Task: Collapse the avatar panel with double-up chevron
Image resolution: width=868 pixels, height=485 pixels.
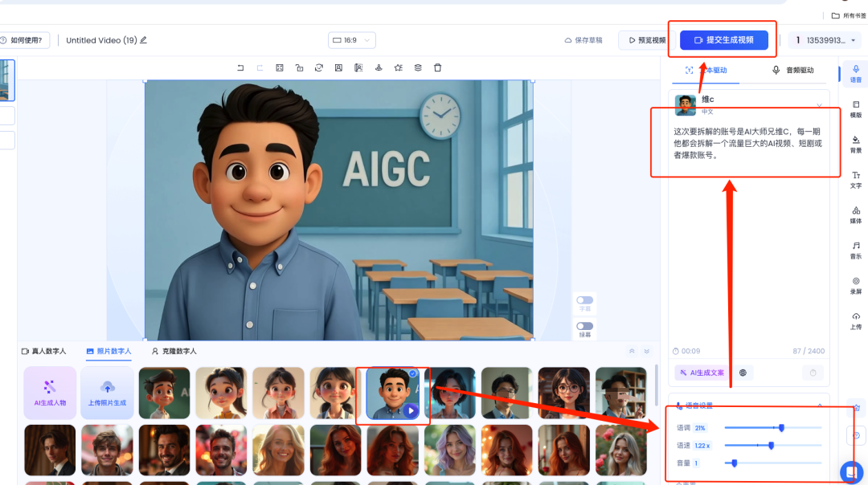Action: [632, 351]
